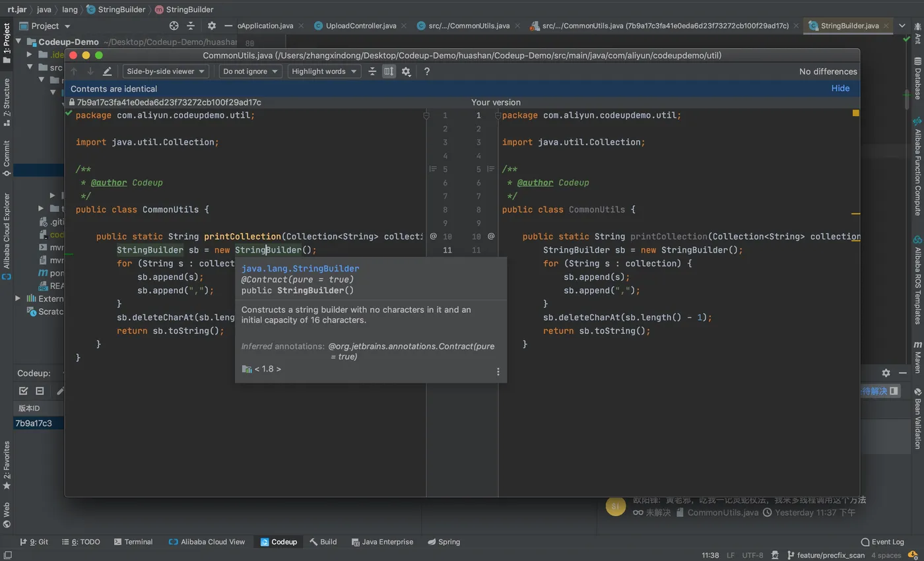This screenshot has height=561, width=924.
Task: Select the Codeup bottom tab
Action: click(279, 542)
